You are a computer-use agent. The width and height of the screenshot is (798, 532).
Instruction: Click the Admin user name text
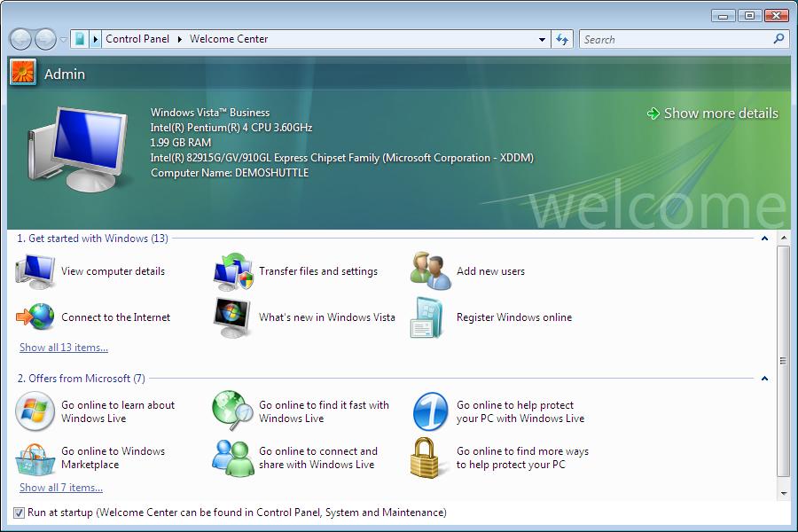click(65, 74)
